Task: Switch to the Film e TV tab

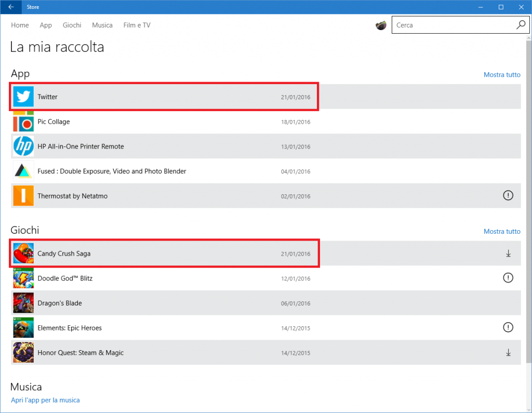Action: tap(137, 25)
